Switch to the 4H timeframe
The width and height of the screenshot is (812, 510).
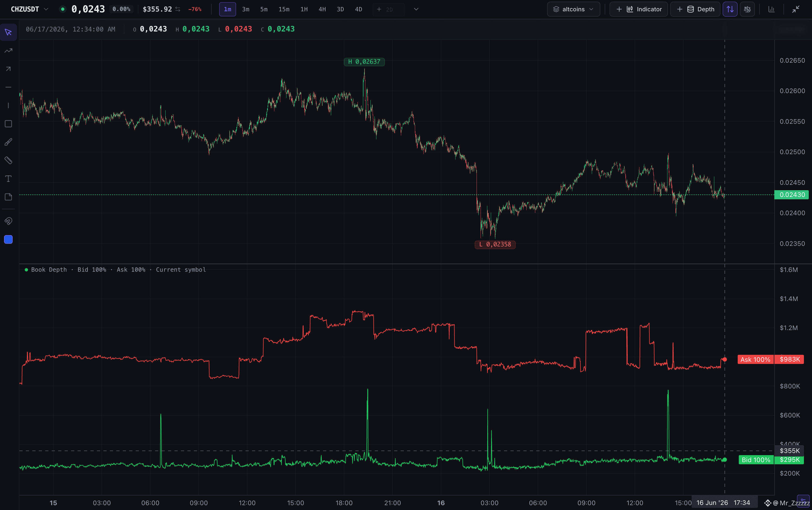322,9
